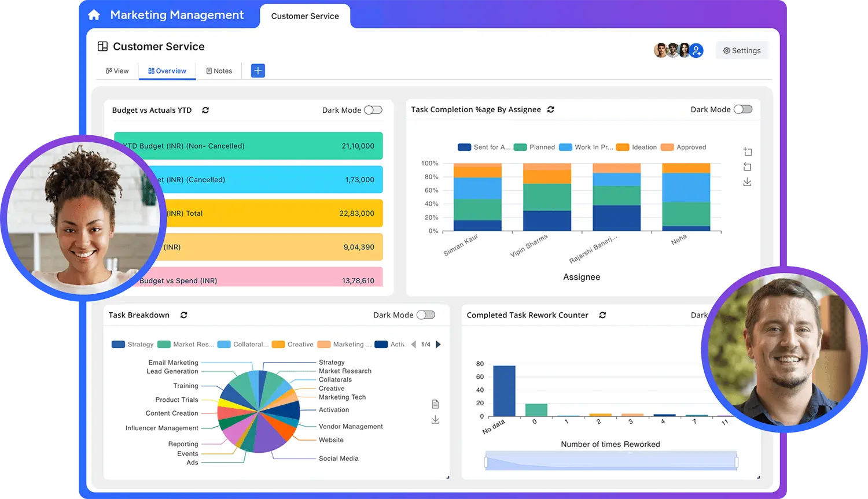Open the Notes tab
Image resolution: width=868 pixels, height=499 pixels.
click(219, 71)
